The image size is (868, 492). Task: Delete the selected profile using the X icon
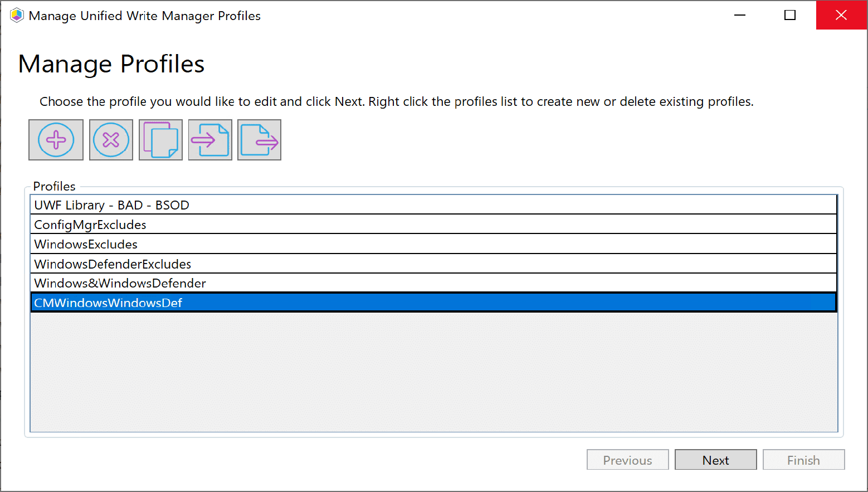click(x=111, y=139)
